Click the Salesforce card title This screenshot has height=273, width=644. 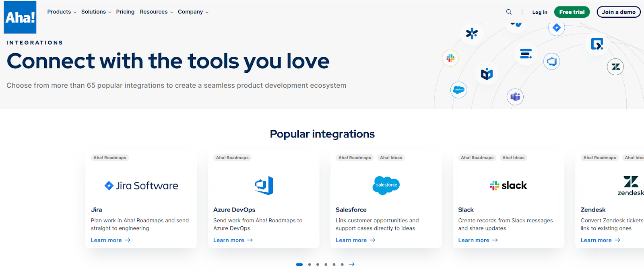[x=351, y=210]
